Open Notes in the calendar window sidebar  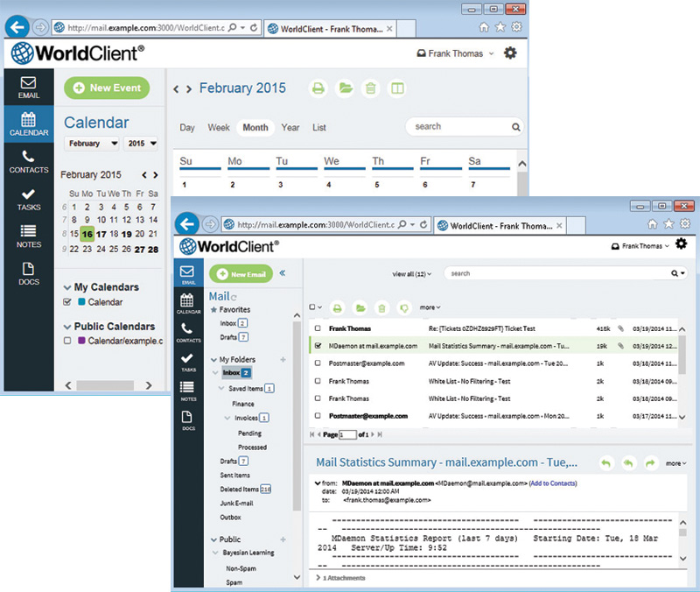pyautogui.click(x=29, y=236)
